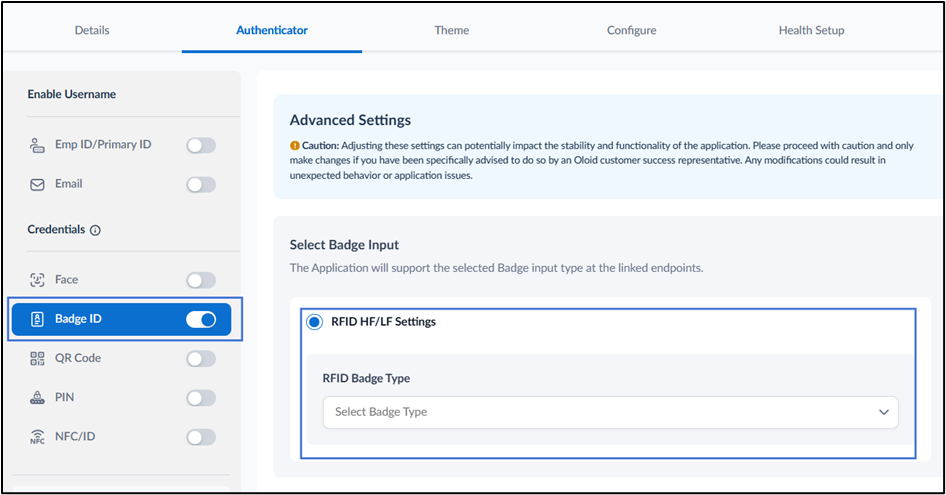Click the Email label in Enable Username

click(x=69, y=184)
